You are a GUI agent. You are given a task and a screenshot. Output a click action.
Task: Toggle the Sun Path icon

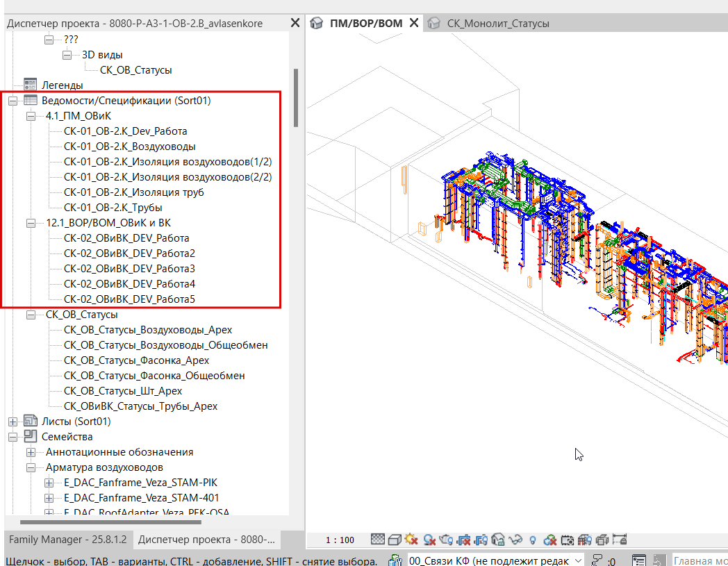tap(412, 539)
